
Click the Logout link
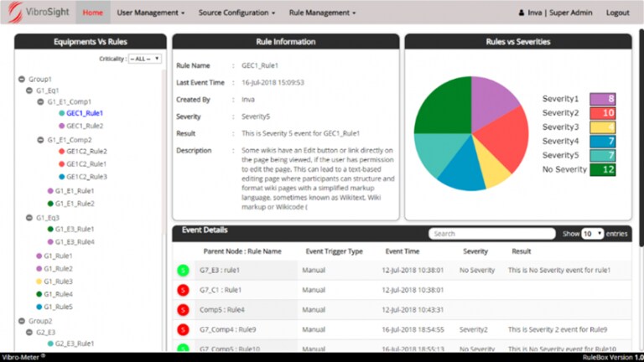(617, 13)
